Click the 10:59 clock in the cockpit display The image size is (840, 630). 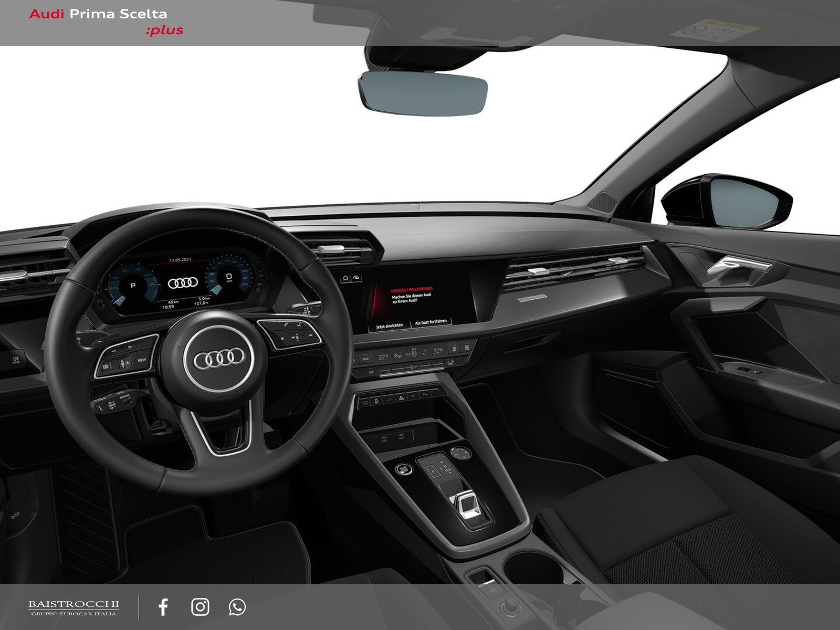[x=168, y=307]
